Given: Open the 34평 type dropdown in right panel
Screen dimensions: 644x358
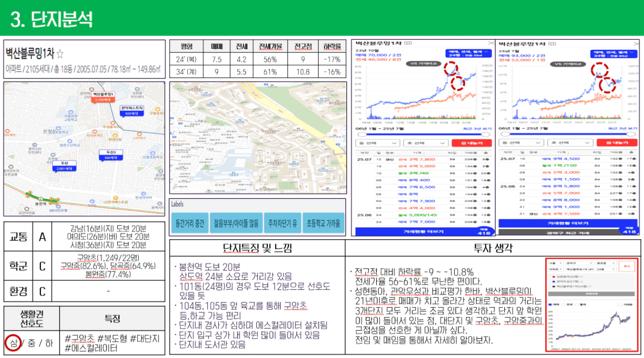Looking at the screenshot, I should [613, 53].
